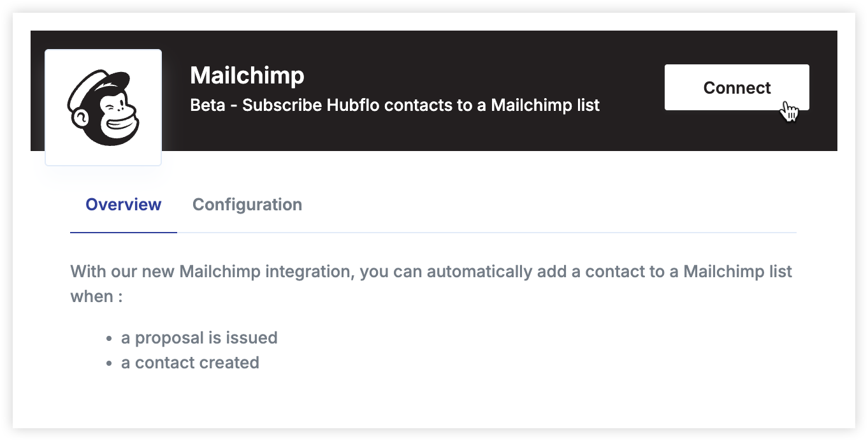868x441 pixels.
Task: Click the Mailchimp monkey logo
Action: (103, 108)
